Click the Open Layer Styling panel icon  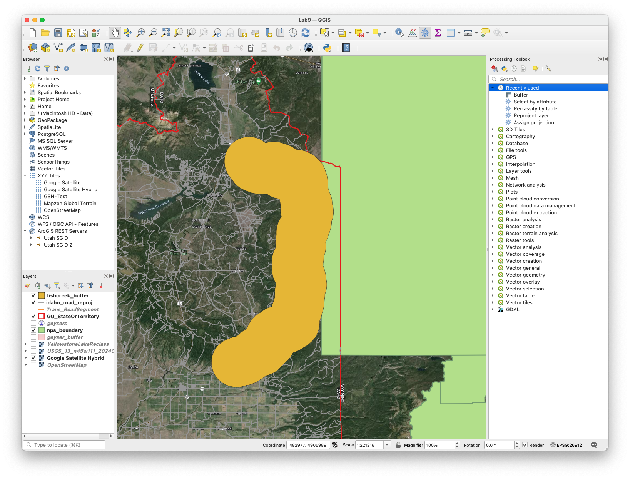28,286
